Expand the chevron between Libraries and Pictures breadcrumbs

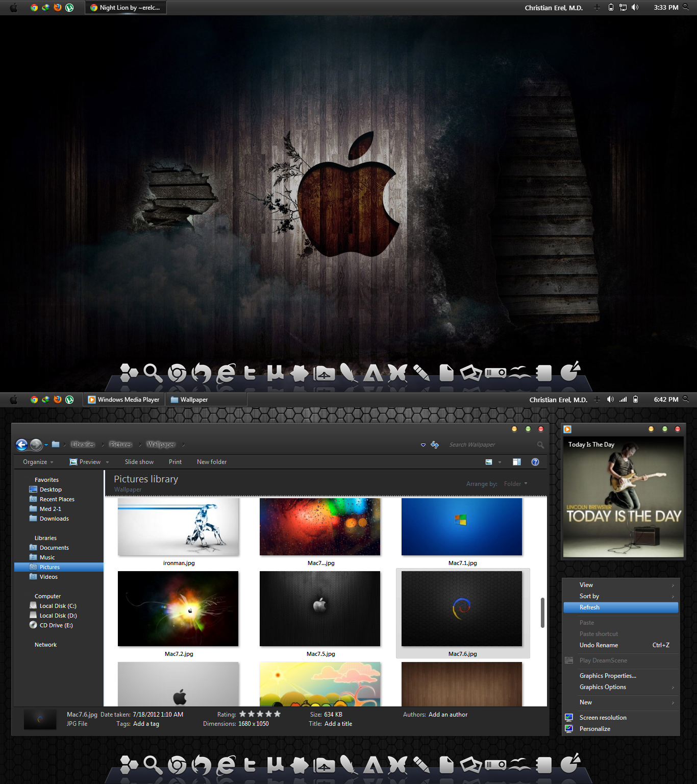(x=103, y=445)
